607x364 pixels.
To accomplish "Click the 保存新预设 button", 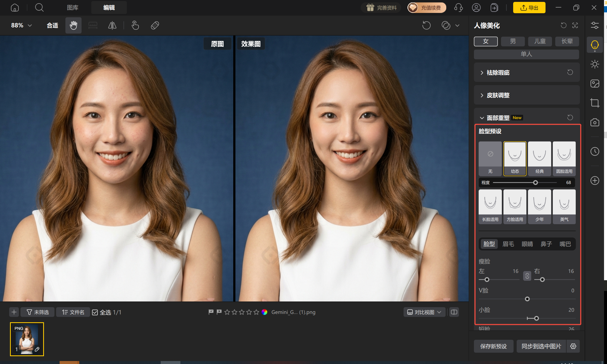I will [493, 346].
